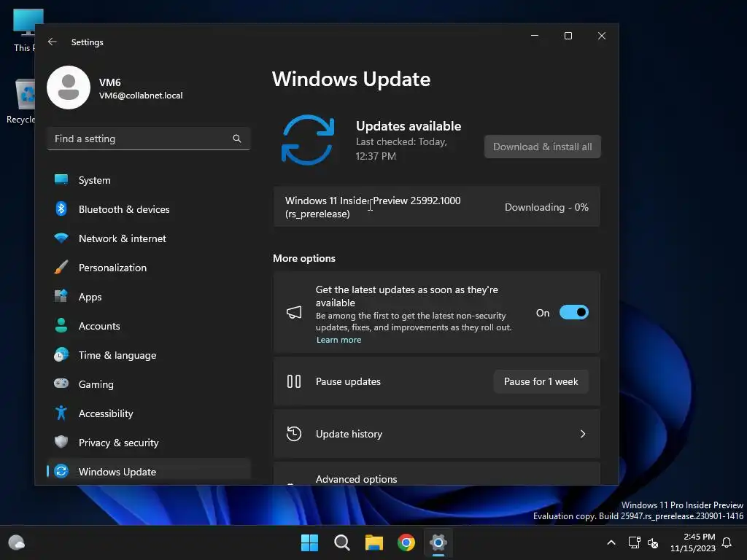Select the Gaming label in sidebar
Viewport: 747px width, 560px height.
[96, 384]
